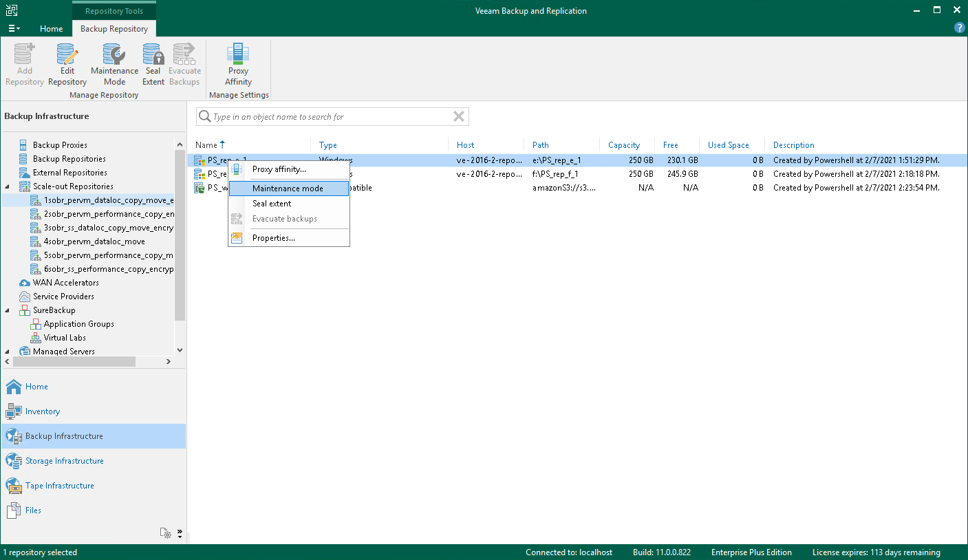
Task: Select Virtual Labs under SureBackup
Action: click(65, 338)
